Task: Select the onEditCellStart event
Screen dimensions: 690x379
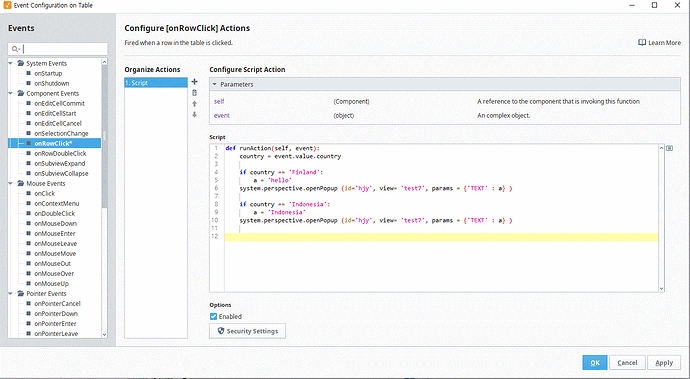Action: (x=55, y=114)
